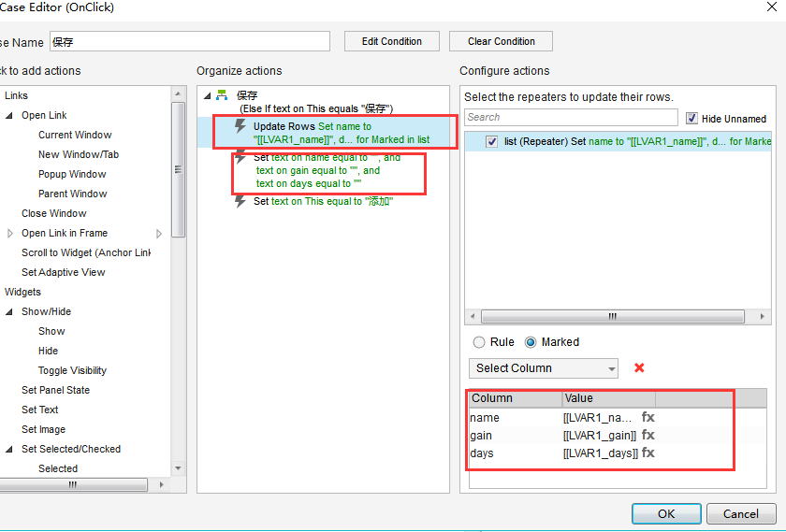Add the Set Image action
Image resolution: width=786 pixels, height=532 pixels.
pos(43,429)
